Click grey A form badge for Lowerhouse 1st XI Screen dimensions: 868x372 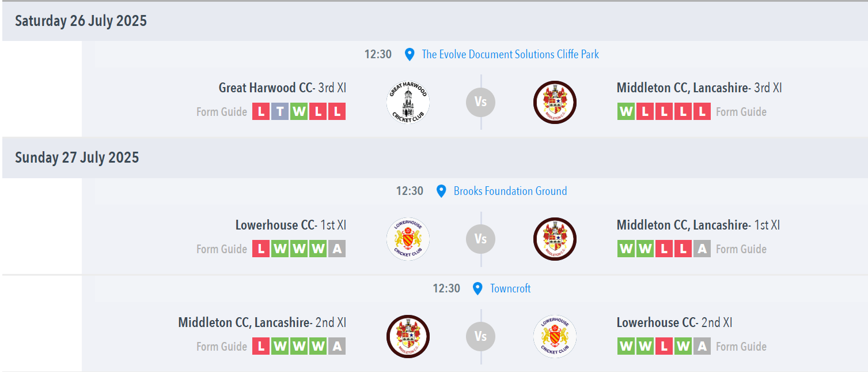coord(337,249)
